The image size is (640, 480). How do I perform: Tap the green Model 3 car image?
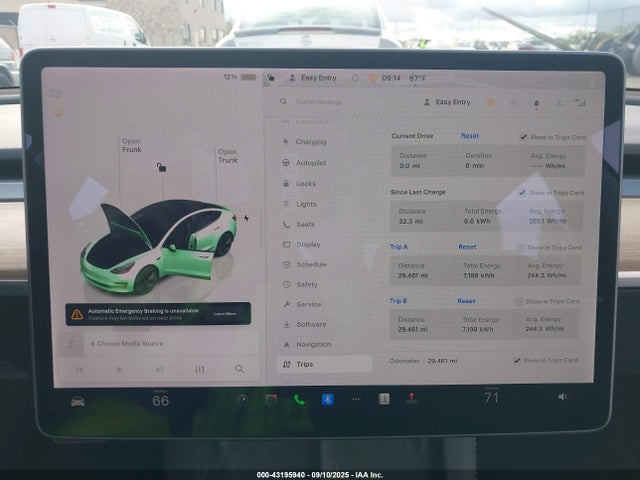(x=158, y=246)
